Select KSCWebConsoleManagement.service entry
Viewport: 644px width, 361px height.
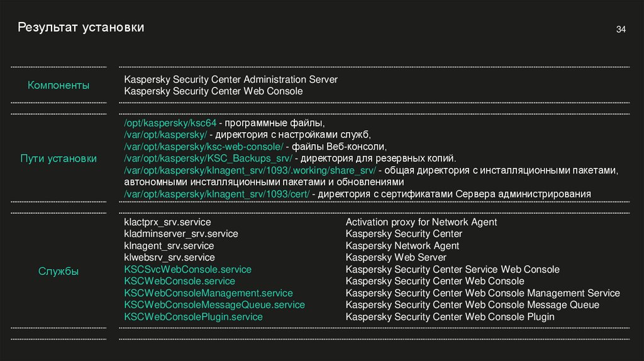point(208,293)
